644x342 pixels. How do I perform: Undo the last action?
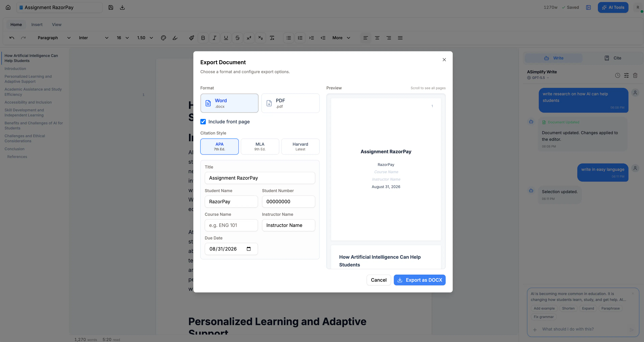(12, 38)
